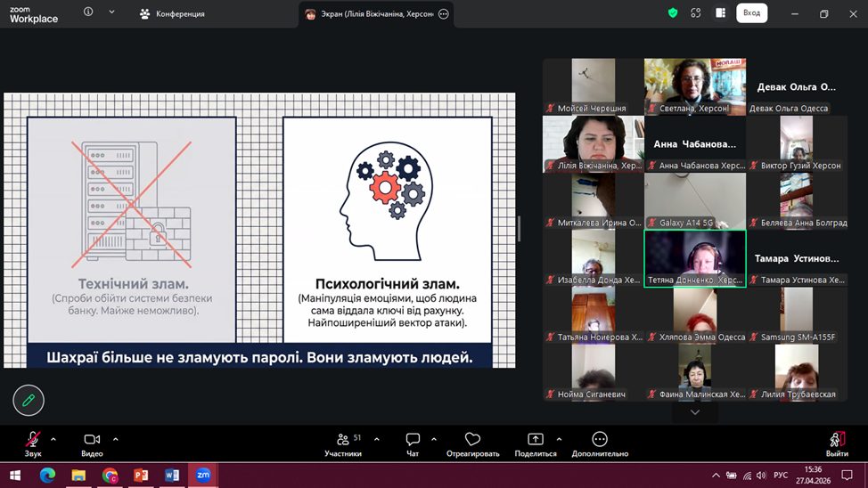868x488 pixels.
Task: Click the green encryption shield icon
Action: [x=673, y=13]
